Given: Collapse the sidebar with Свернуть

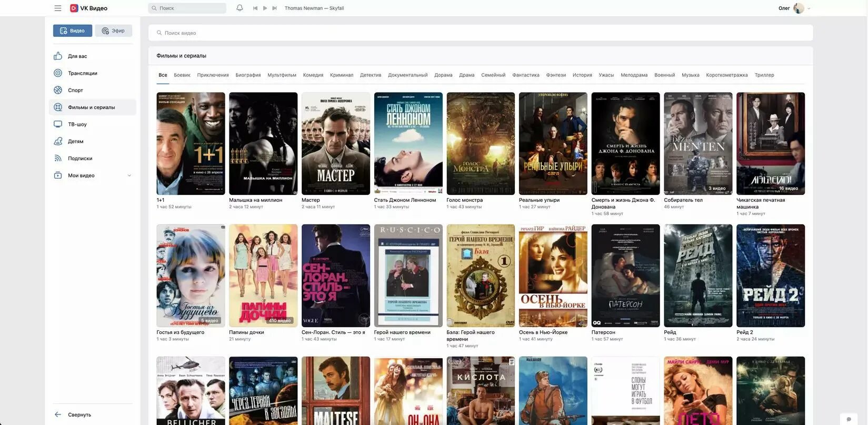Looking at the screenshot, I should pos(73,414).
